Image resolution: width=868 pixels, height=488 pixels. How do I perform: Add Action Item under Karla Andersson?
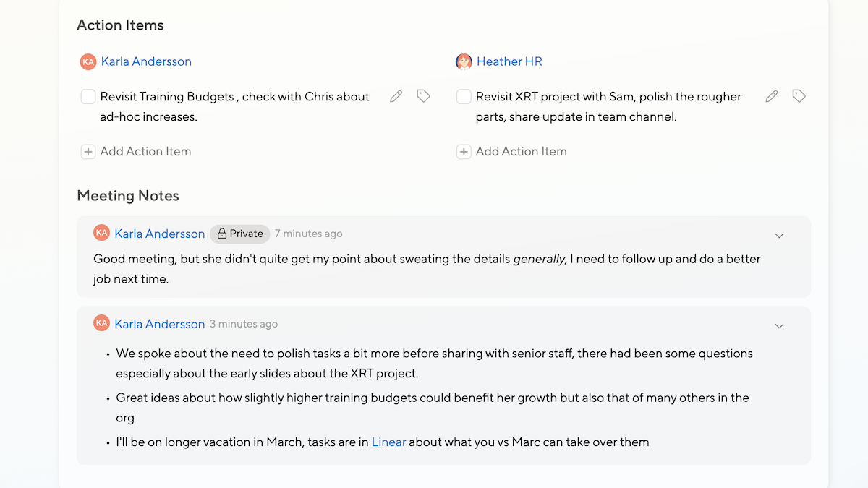coord(137,152)
